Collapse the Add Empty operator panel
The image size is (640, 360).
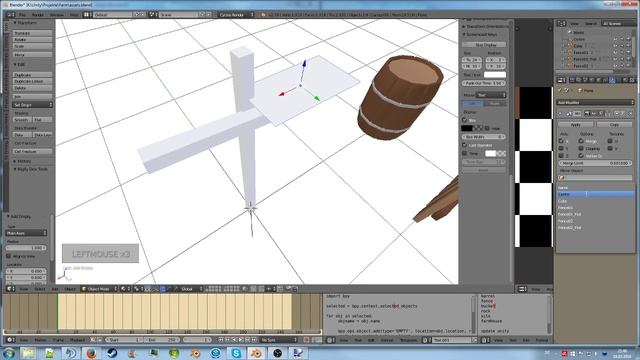(20, 216)
